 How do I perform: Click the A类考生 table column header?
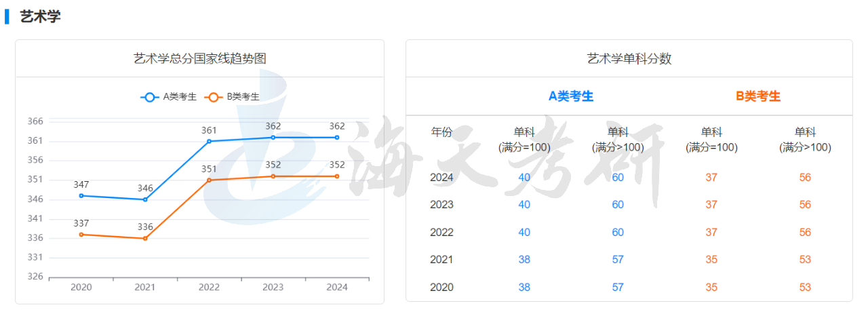coord(570,96)
